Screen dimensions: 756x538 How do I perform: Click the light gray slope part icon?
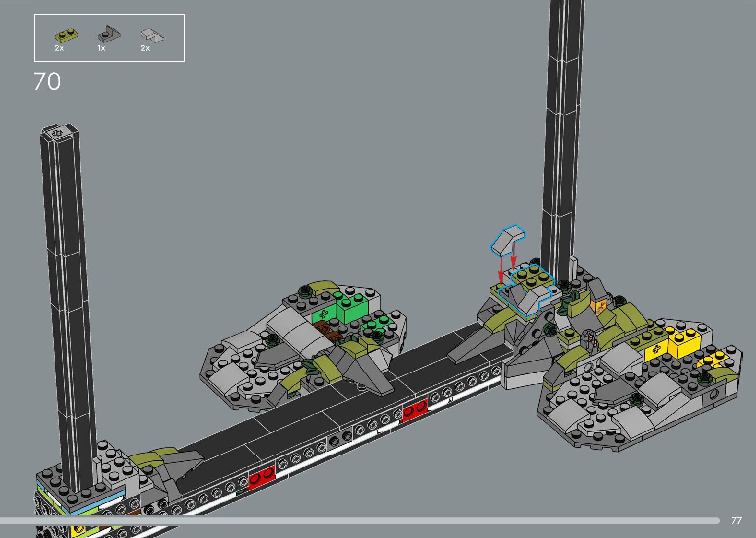152,36
